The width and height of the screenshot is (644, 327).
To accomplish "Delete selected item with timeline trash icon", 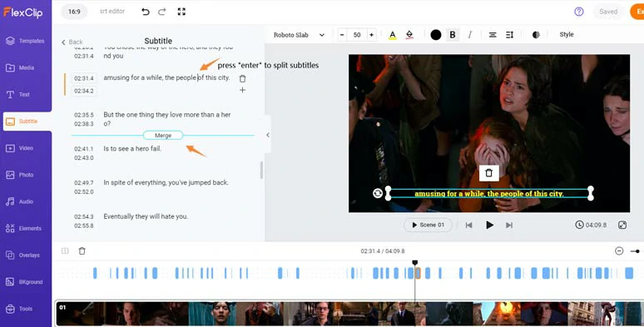I will click(x=82, y=251).
